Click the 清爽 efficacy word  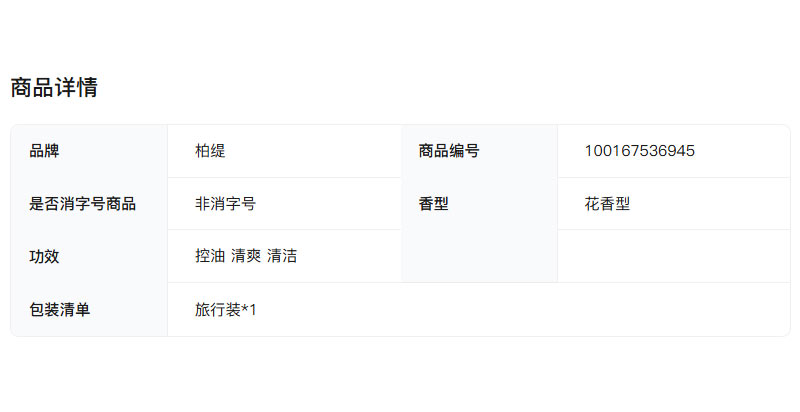click(x=246, y=256)
